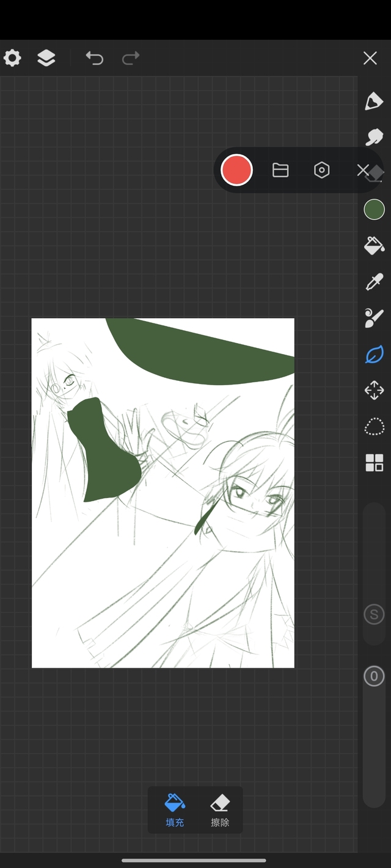Image resolution: width=391 pixels, height=868 pixels.
Task: Open the grid panels icon
Action: (374, 463)
